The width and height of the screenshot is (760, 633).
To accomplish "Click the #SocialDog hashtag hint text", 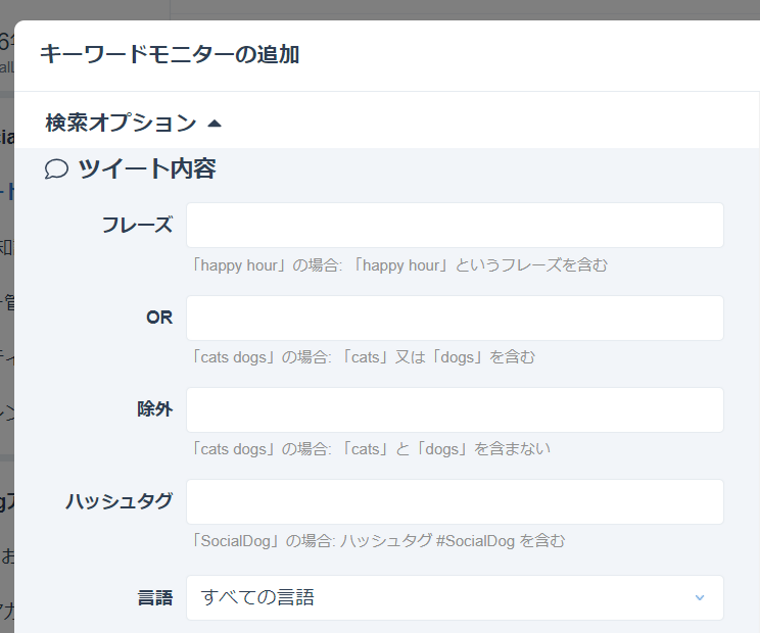I will [379, 541].
